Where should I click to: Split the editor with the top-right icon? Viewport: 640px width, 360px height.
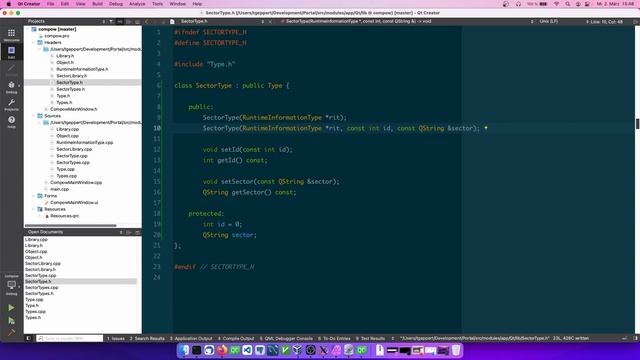click(x=636, y=21)
